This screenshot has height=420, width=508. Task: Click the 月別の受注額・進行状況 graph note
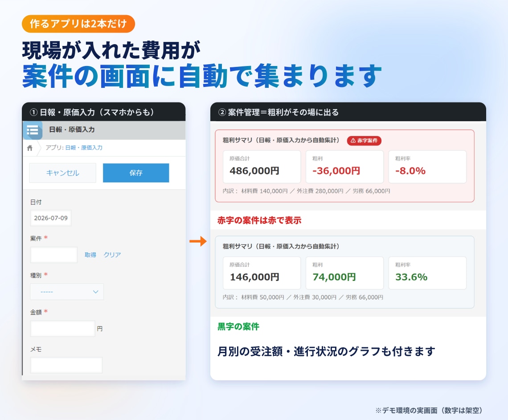coord(326,351)
